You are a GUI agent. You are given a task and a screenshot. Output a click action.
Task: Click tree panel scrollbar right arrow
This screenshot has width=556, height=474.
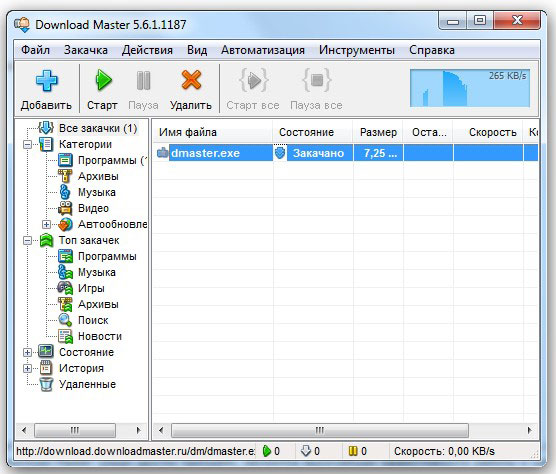pyautogui.click(x=139, y=430)
